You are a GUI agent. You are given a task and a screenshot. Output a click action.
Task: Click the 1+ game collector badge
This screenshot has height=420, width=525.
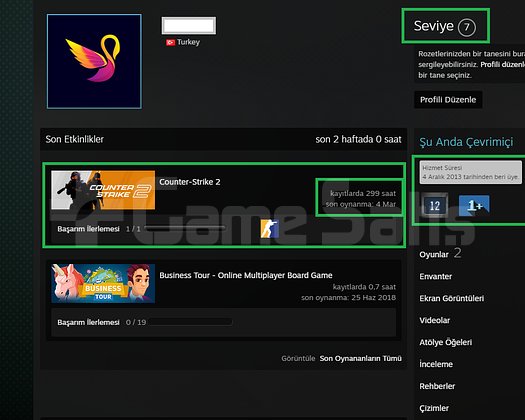[474, 205]
